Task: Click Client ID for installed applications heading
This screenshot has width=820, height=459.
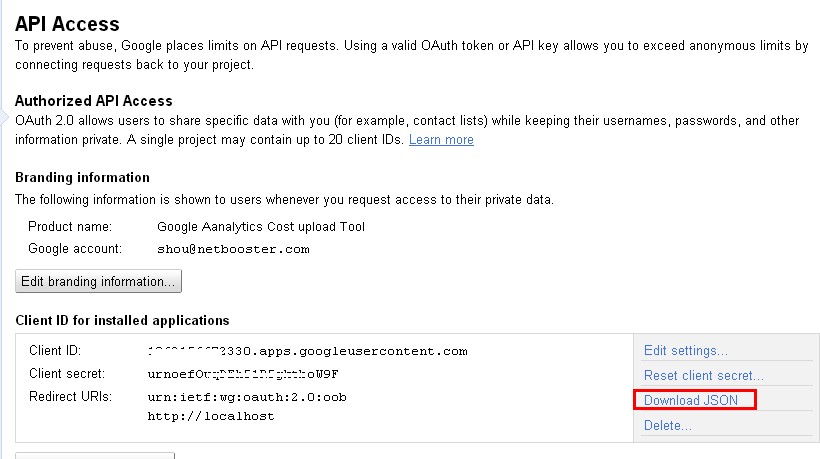Action: point(122,320)
